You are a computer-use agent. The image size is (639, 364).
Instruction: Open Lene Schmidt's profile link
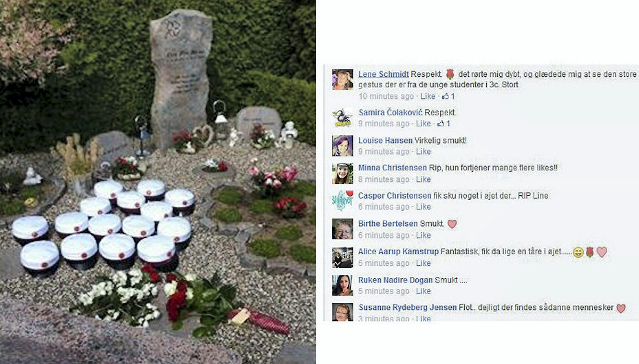tap(383, 74)
